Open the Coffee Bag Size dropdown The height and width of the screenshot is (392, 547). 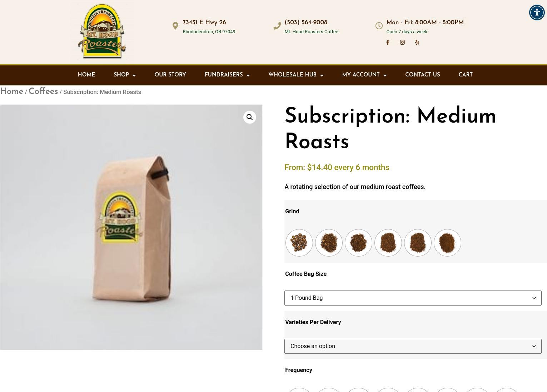[413, 298]
